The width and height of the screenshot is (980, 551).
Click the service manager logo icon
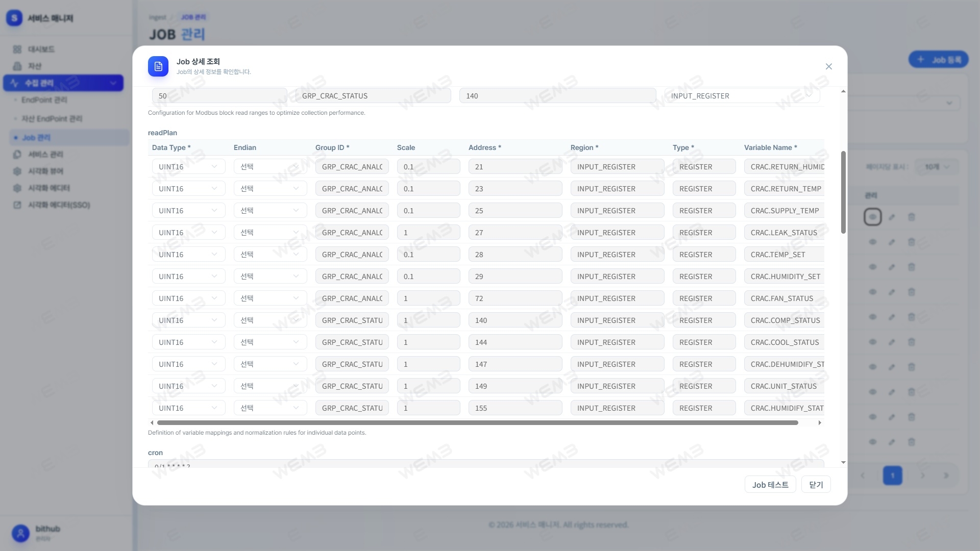(14, 18)
